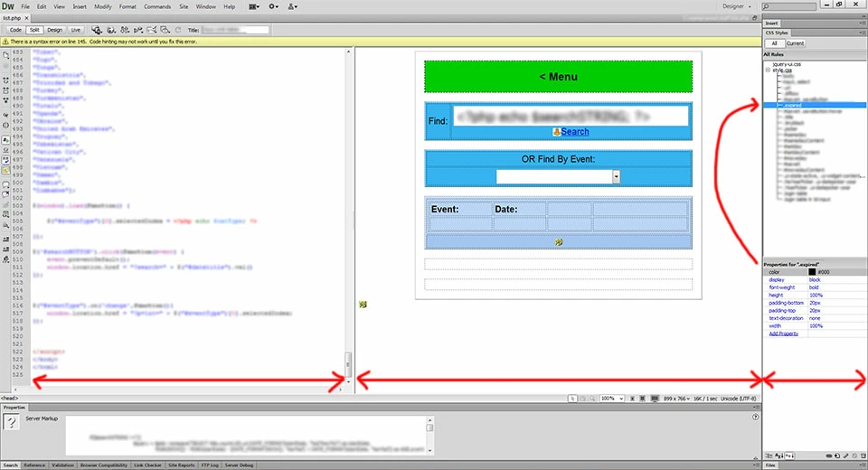
Task: Open the layout dropdown in the menu bar
Action: (254, 6)
